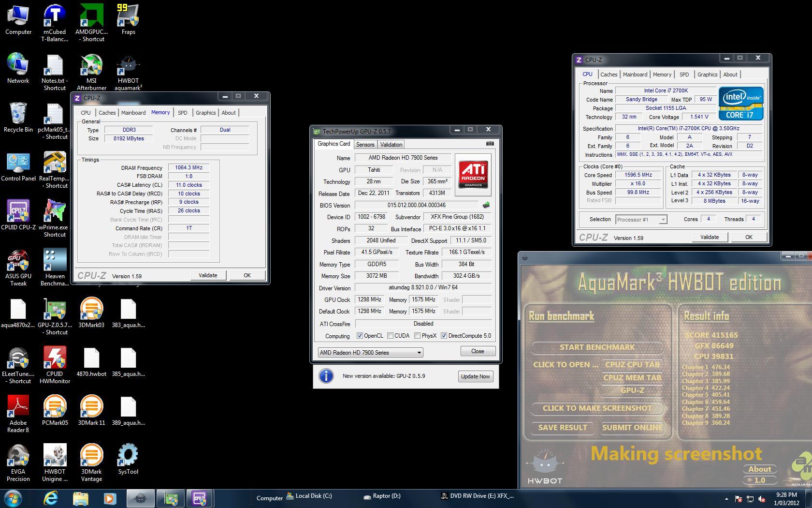The height and width of the screenshot is (508, 812).
Task: Open Windows Media Player taskbar icon
Action: 110,498
